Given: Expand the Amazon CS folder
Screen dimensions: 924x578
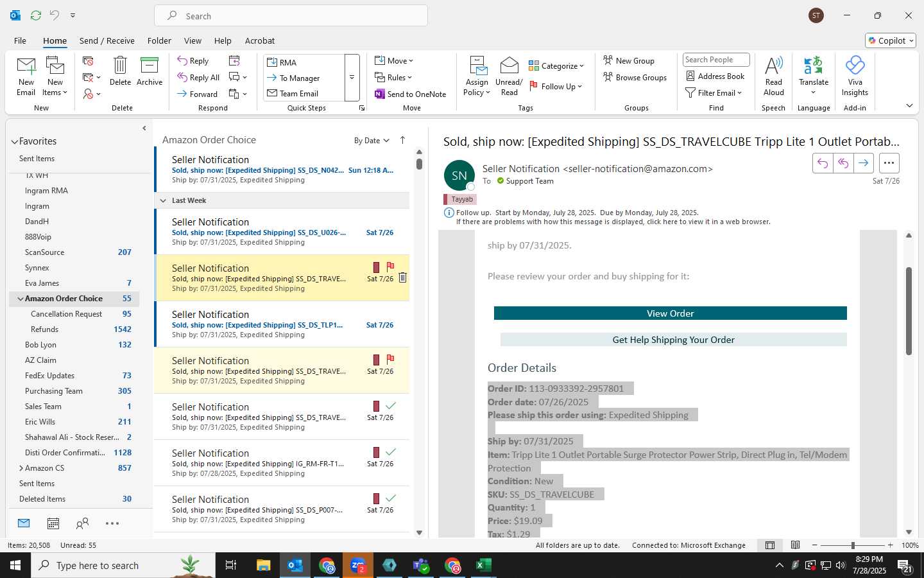Looking at the screenshot, I should pyautogui.click(x=21, y=468).
